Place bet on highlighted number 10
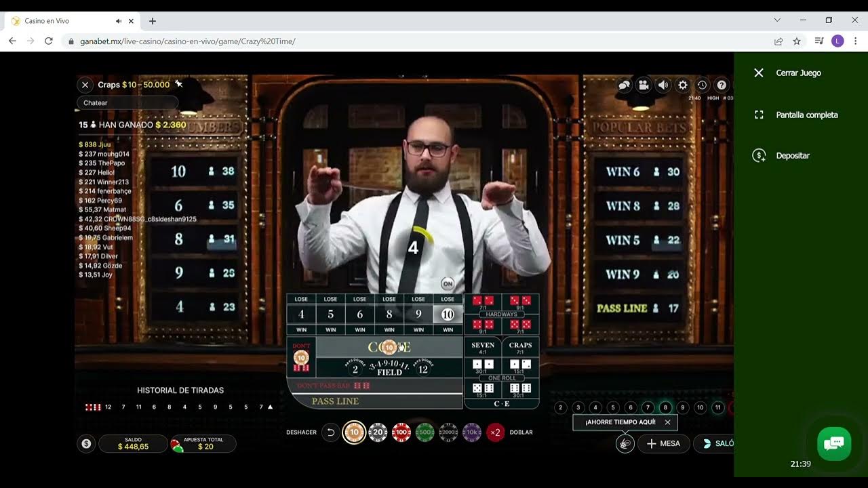 pos(448,314)
